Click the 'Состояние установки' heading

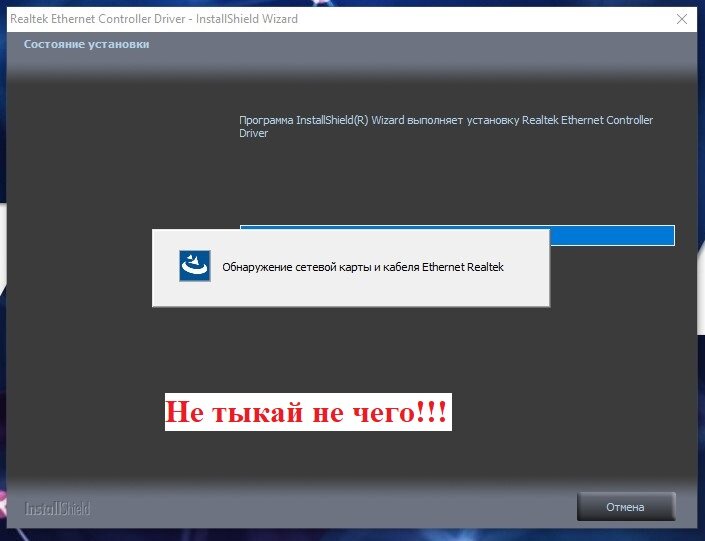86,44
